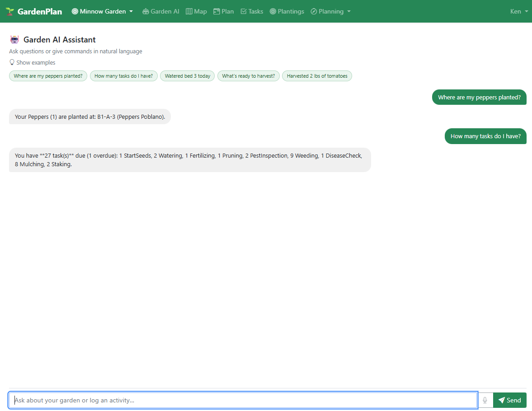The image size is (532, 411).
Task: Click the GardenPlan seedling logo icon
Action: pos(11,11)
